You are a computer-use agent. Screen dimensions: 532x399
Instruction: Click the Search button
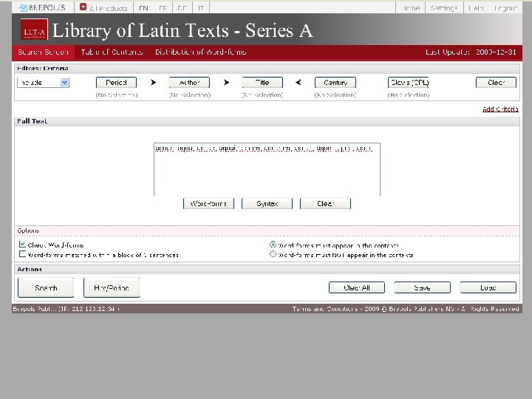46,287
